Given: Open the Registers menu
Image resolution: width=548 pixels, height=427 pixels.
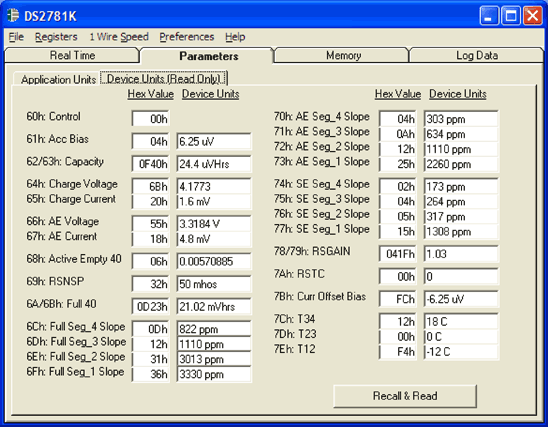Looking at the screenshot, I should pyautogui.click(x=56, y=37).
